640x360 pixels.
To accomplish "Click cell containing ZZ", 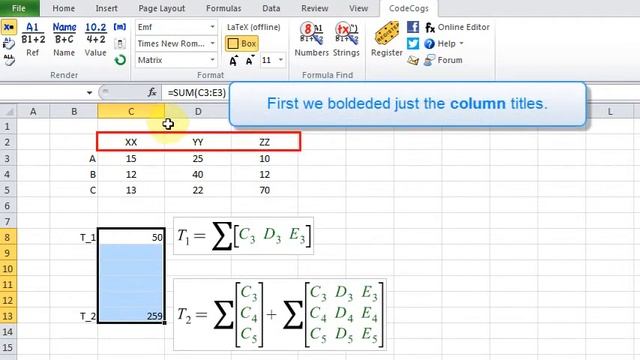I will 264,142.
